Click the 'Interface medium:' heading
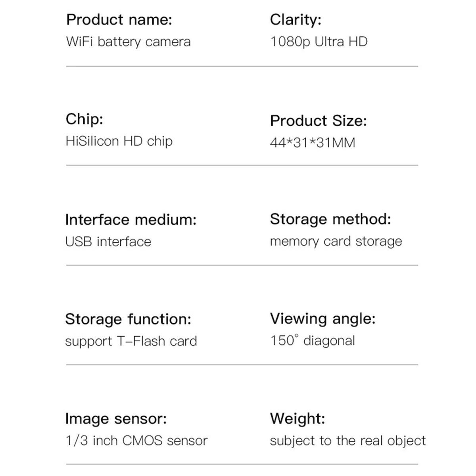The width and height of the screenshot is (476, 476). pyautogui.click(x=131, y=220)
